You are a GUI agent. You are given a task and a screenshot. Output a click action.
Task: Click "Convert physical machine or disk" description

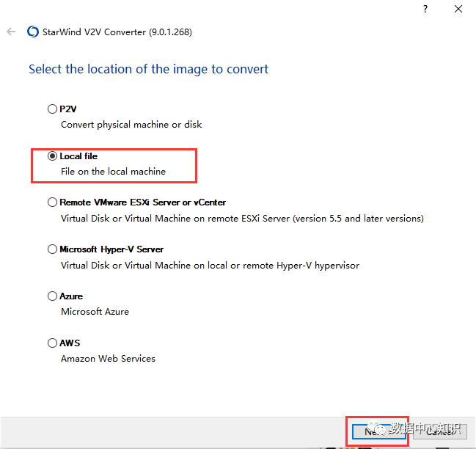coord(131,125)
